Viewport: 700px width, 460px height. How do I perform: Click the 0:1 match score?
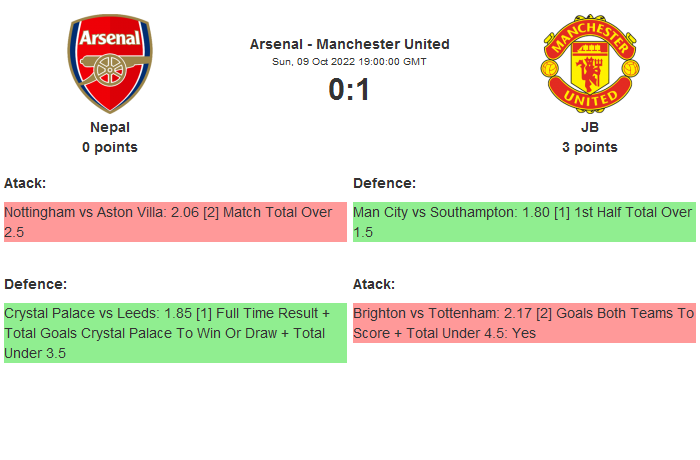click(x=349, y=90)
